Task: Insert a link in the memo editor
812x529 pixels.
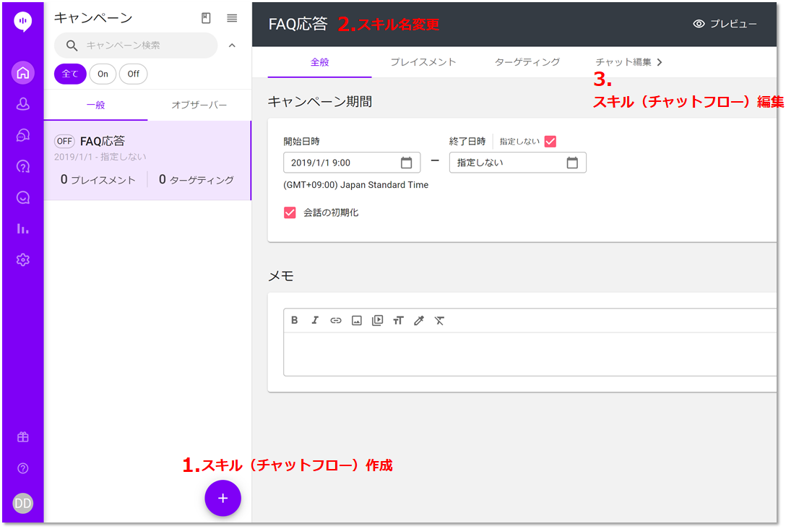Action: point(336,320)
